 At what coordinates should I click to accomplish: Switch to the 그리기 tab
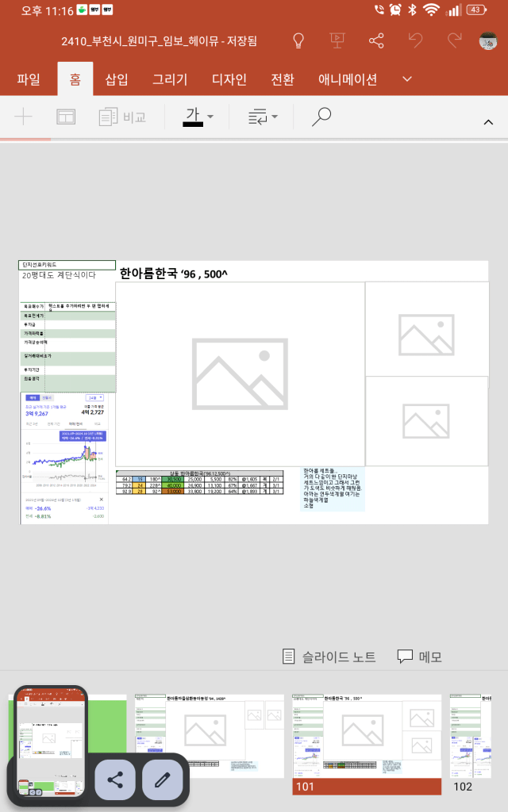click(x=170, y=79)
